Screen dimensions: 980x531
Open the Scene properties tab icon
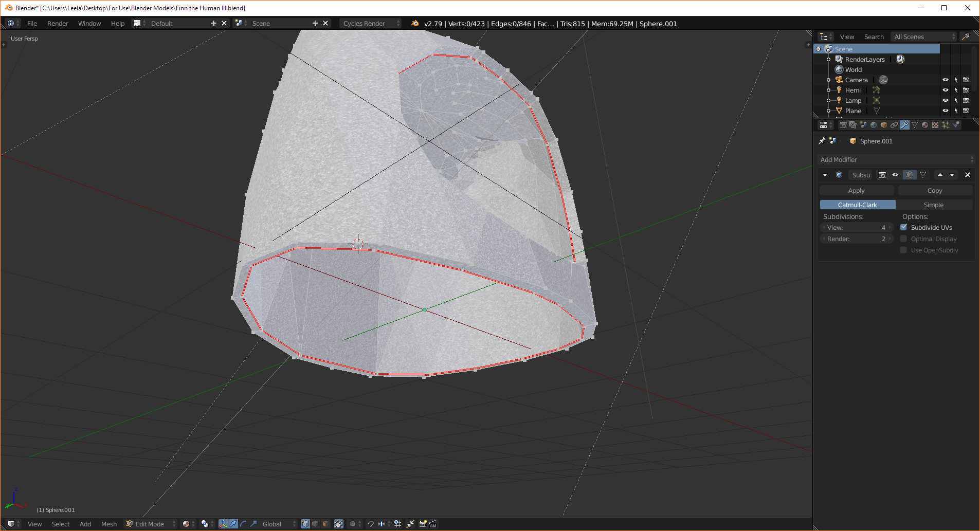863,125
